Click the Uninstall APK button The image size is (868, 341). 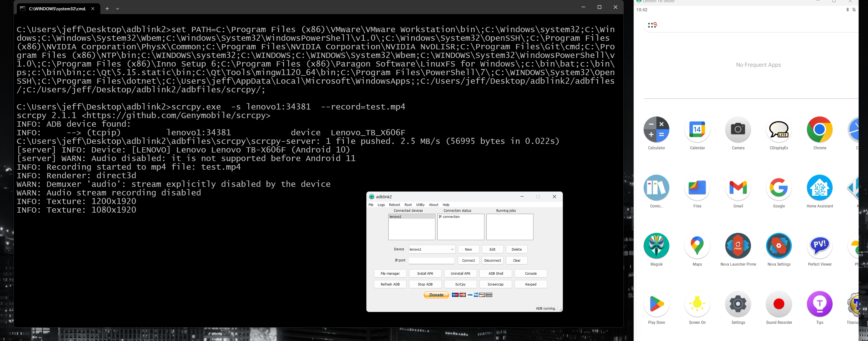pos(460,274)
